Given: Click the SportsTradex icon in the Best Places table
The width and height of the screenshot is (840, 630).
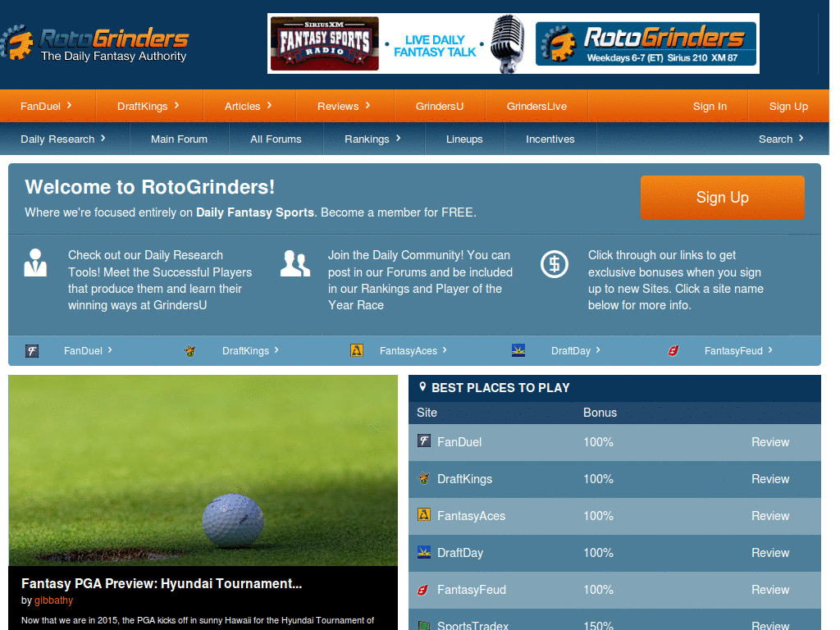Looking at the screenshot, I should tap(424, 625).
